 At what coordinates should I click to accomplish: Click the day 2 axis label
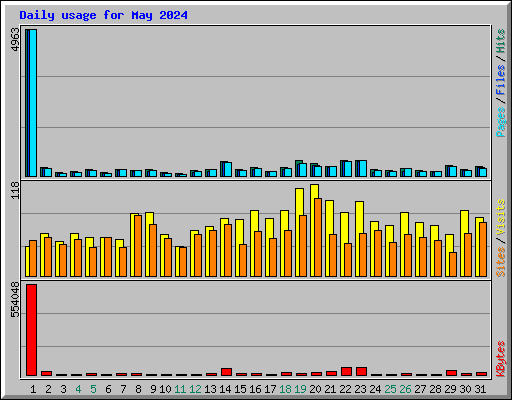pos(48,389)
